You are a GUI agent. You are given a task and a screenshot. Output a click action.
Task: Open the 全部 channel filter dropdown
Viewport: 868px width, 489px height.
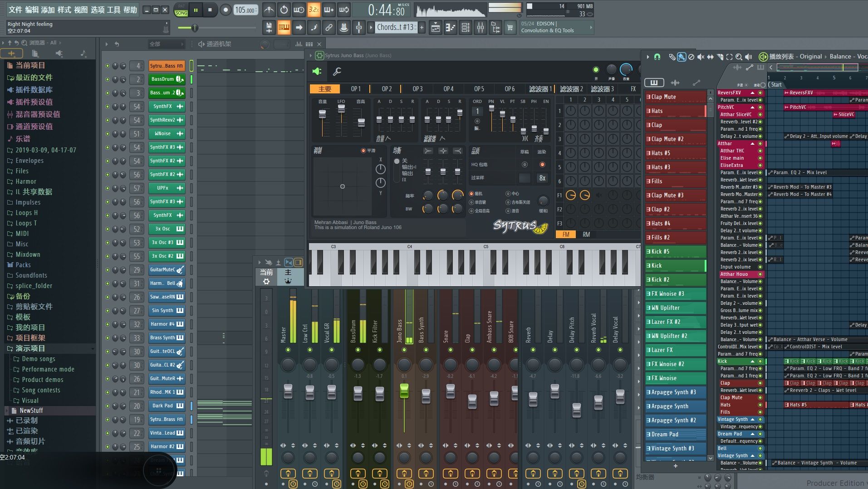tap(166, 44)
